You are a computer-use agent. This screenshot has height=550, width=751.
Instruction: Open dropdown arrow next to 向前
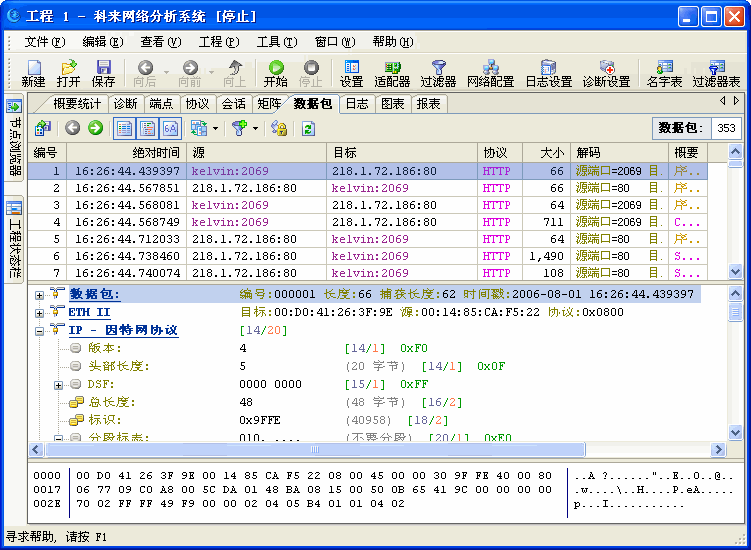(211, 73)
